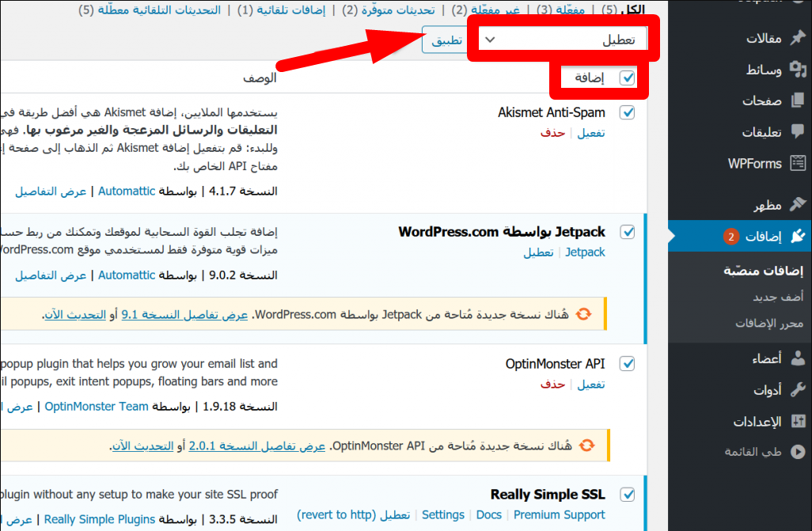Viewport: 812px width, 531px height.
Task: Click حذف under Akismet Anti-Spam
Action: click(x=552, y=133)
